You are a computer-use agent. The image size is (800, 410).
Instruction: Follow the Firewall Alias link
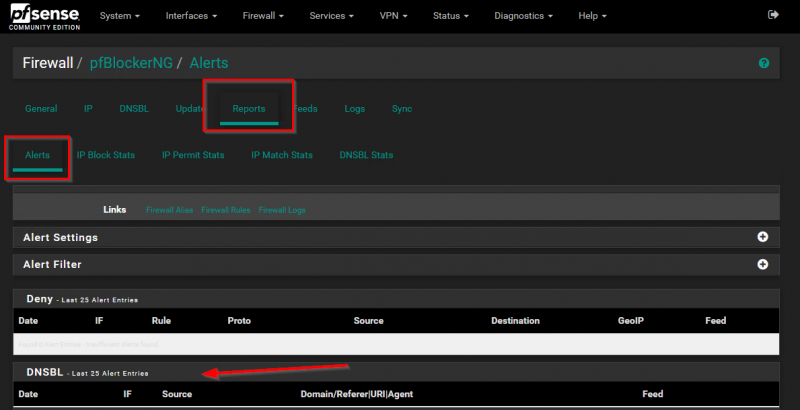(x=169, y=210)
